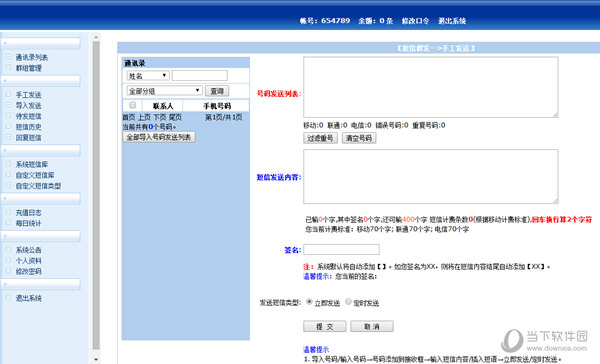Focus the contact name search input

[199, 75]
